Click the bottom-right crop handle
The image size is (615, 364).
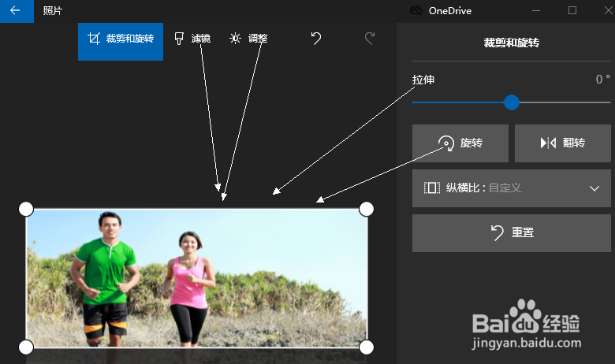[x=367, y=347]
